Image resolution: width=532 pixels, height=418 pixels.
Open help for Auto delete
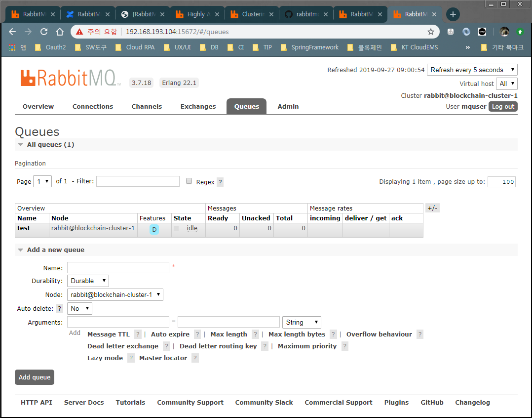coord(59,309)
